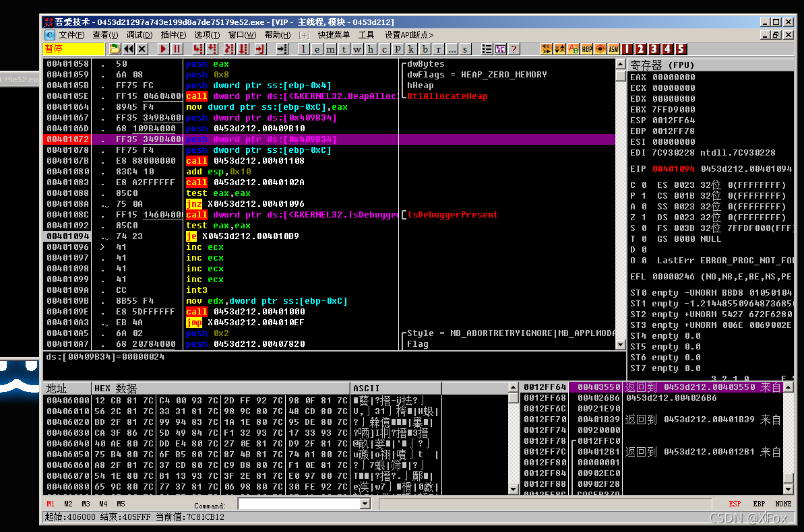804x532 pixels.
Task: Open the 帮助(H) menu
Action: pos(278,35)
